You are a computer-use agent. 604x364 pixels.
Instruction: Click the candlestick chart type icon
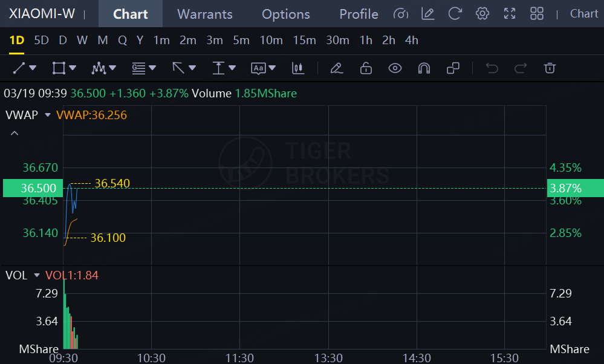tap(297, 68)
